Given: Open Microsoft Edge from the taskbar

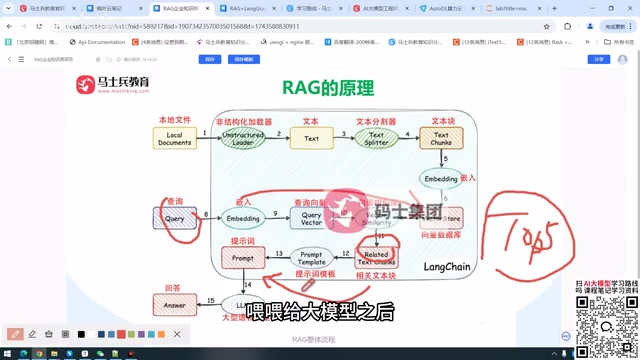Looking at the screenshot, I should coord(23,353).
